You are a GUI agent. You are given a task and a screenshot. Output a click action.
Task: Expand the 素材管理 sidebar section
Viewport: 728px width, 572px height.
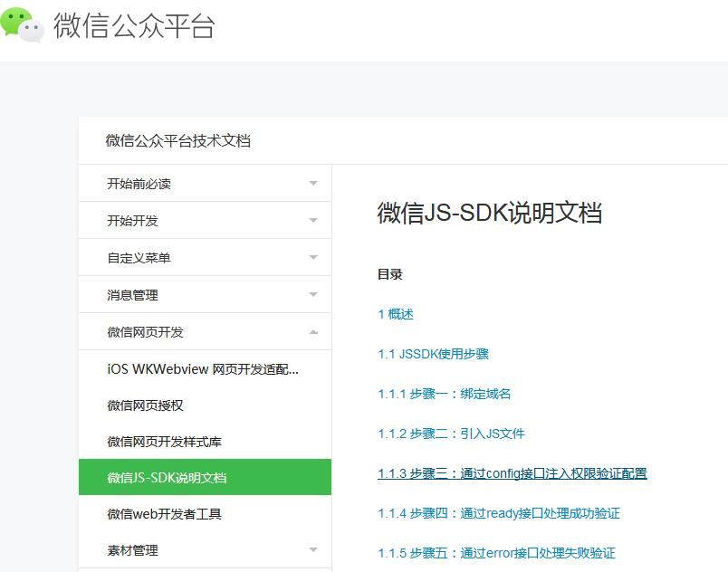[x=205, y=549]
